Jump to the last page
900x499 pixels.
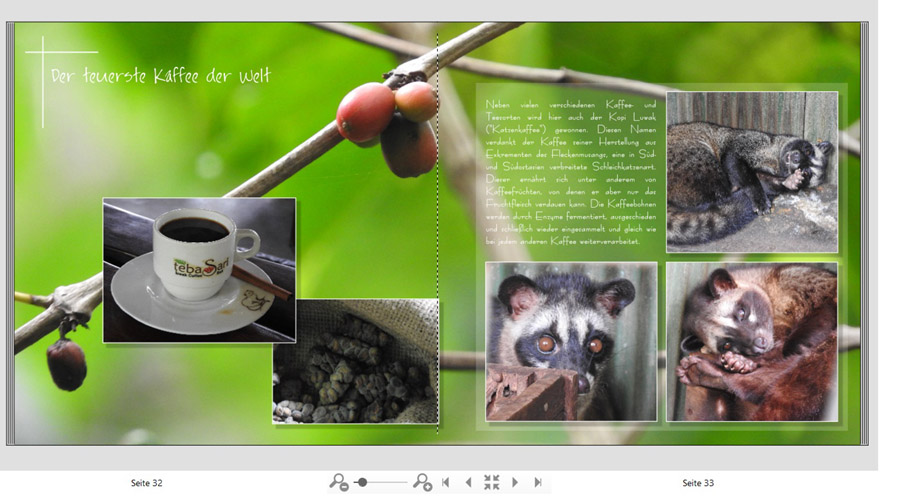[538, 482]
